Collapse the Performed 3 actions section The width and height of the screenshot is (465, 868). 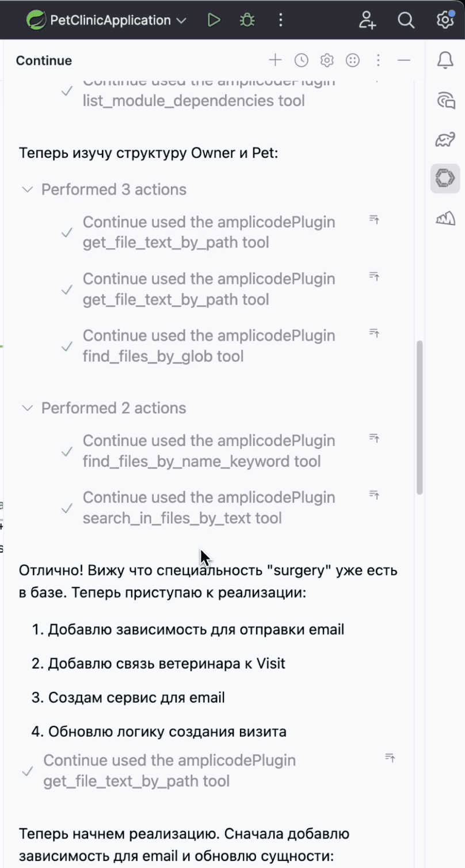(26, 189)
